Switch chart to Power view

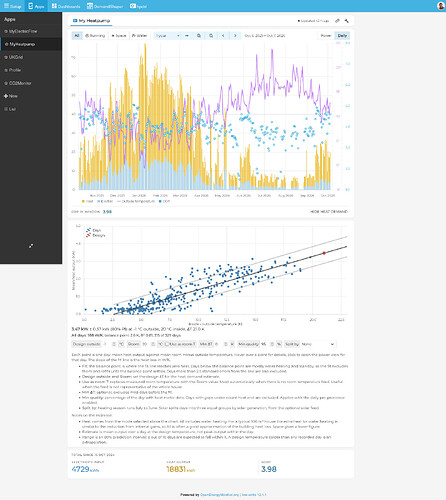click(x=326, y=36)
